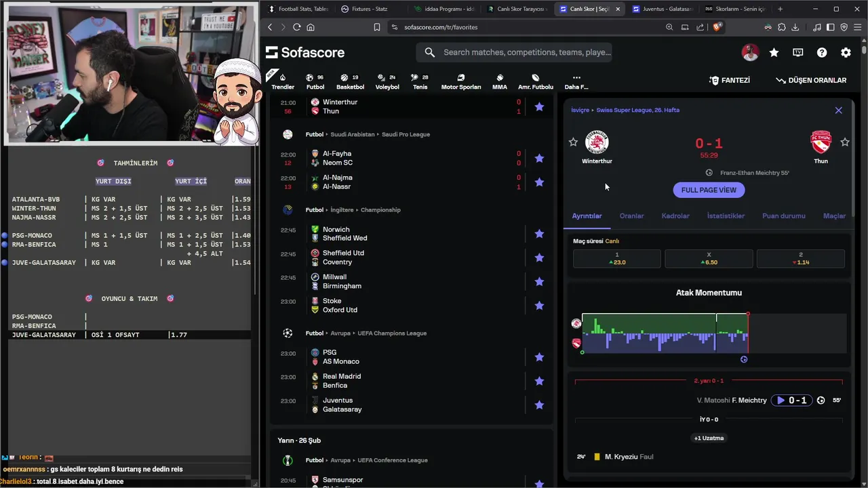
Task: Toggle favorite star for Al-Najma vs Al-Nassr
Action: coord(539,182)
